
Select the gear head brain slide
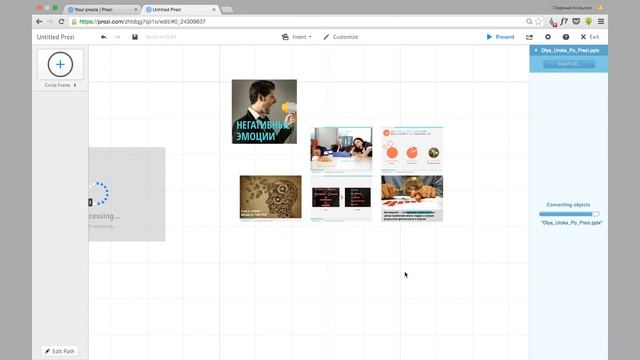tap(271, 198)
